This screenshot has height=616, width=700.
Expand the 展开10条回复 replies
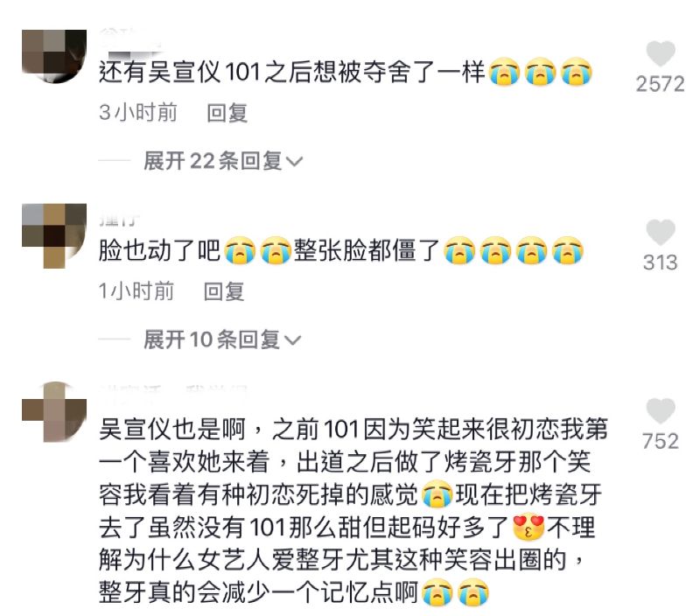pos(222,339)
